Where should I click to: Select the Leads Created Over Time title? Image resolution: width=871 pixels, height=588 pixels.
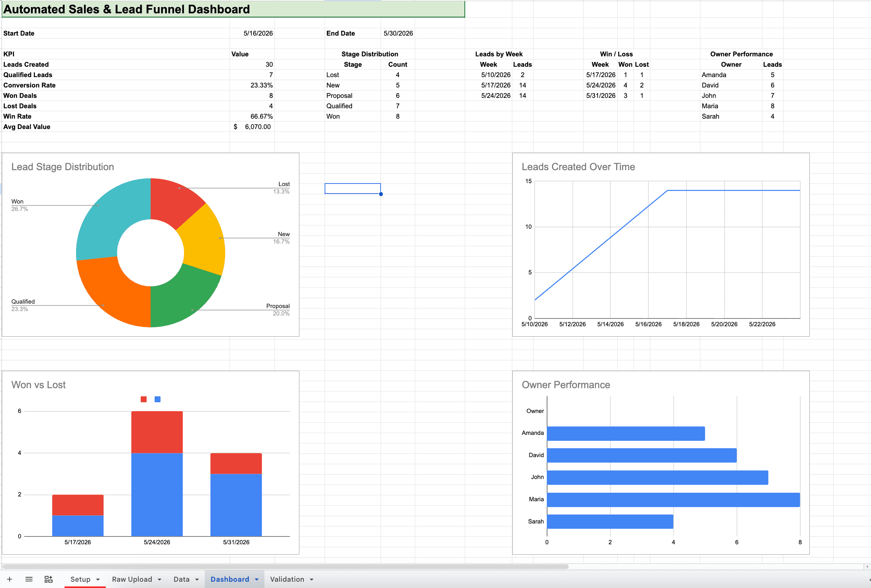pyautogui.click(x=578, y=167)
